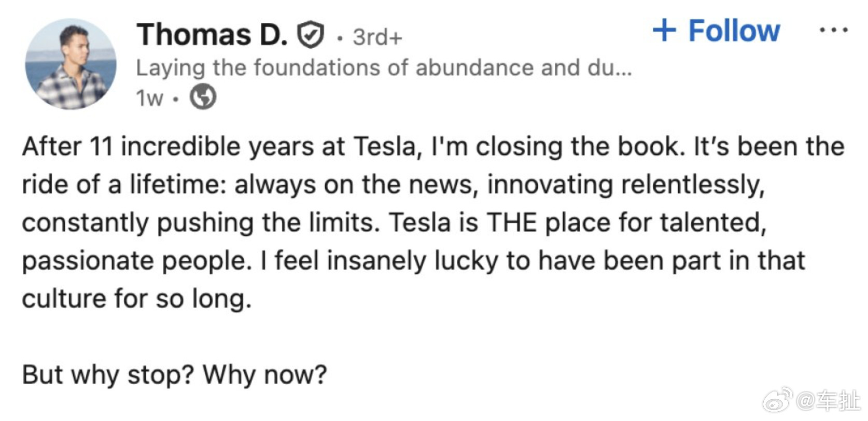The width and height of the screenshot is (868, 421).
Task: Click the '3rd+' connection degree label
Action: (377, 36)
